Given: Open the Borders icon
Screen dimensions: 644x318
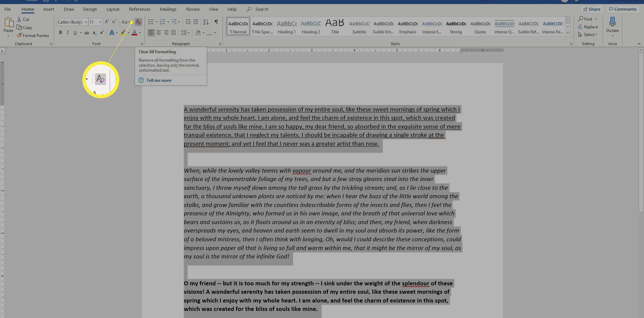Looking at the screenshot, I should (209, 33).
